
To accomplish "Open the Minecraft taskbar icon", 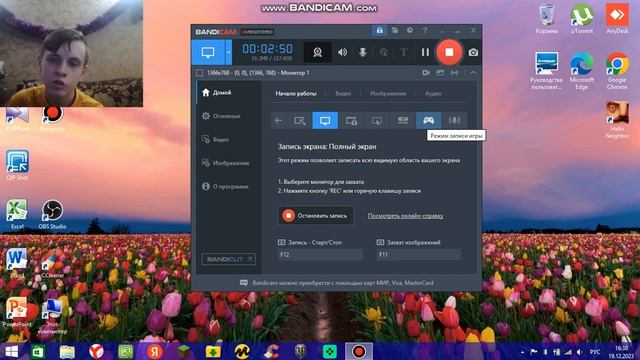I will coord(183,351).
